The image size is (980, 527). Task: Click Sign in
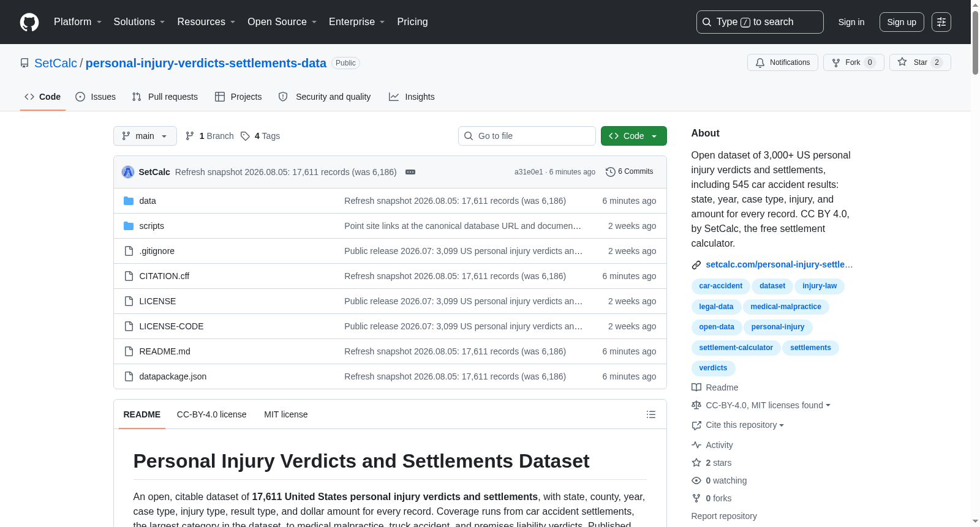tap(851, 22)
